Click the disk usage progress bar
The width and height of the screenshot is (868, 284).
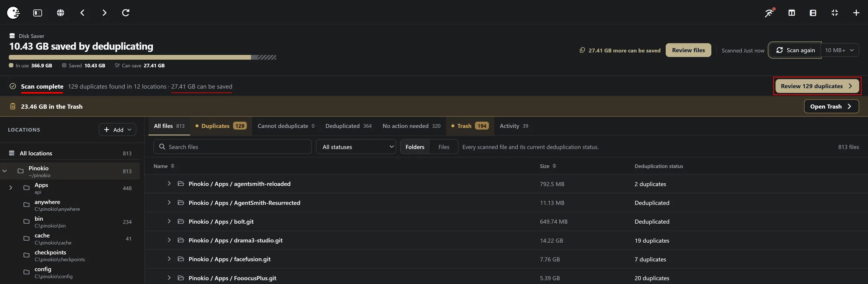(x=143, y=57)
